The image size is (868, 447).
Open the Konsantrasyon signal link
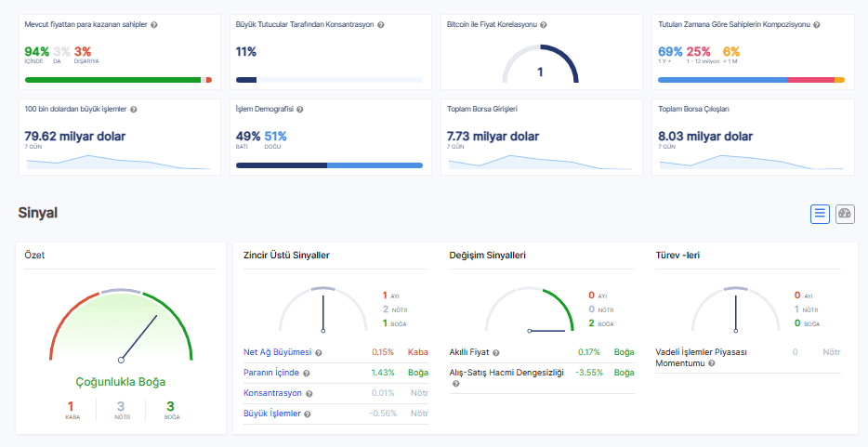(x=272, y=393)
